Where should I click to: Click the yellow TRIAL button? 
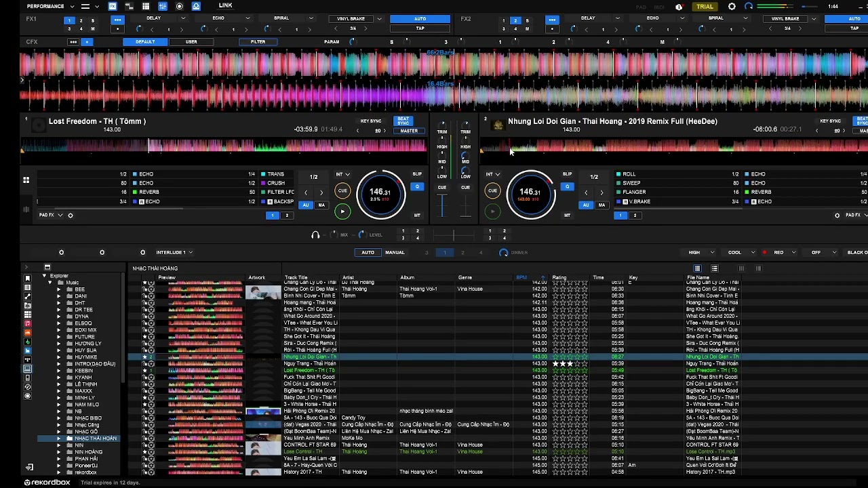[x=705, y=7]
